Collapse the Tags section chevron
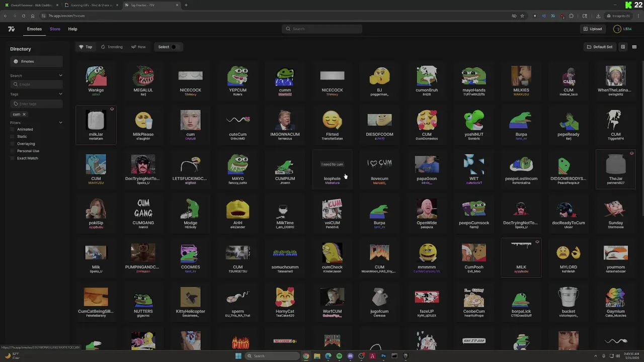This screenshot has width=644, height=362. pyautogui.click(x=60, y=94)
